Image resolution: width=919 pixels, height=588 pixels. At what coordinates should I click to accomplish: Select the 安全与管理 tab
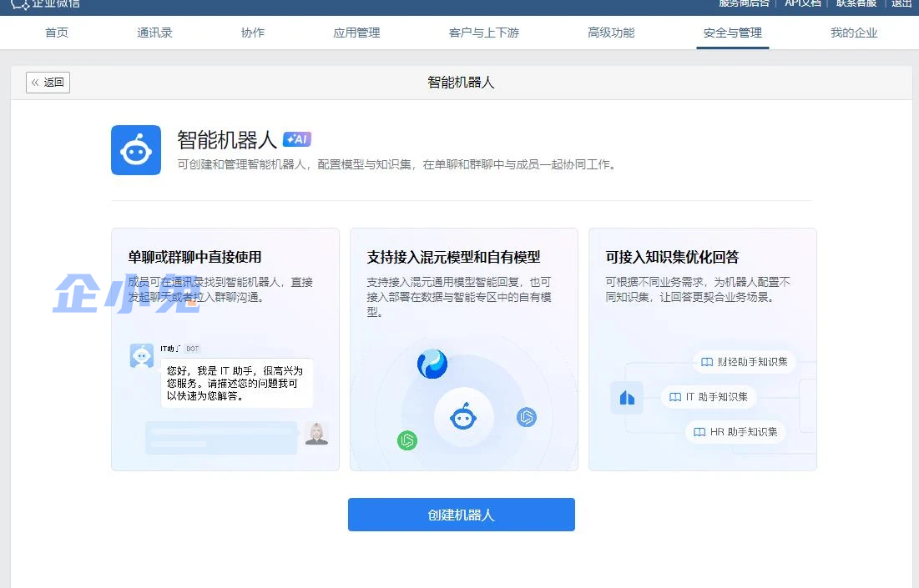pyautogui.click(x=733, y=33)
